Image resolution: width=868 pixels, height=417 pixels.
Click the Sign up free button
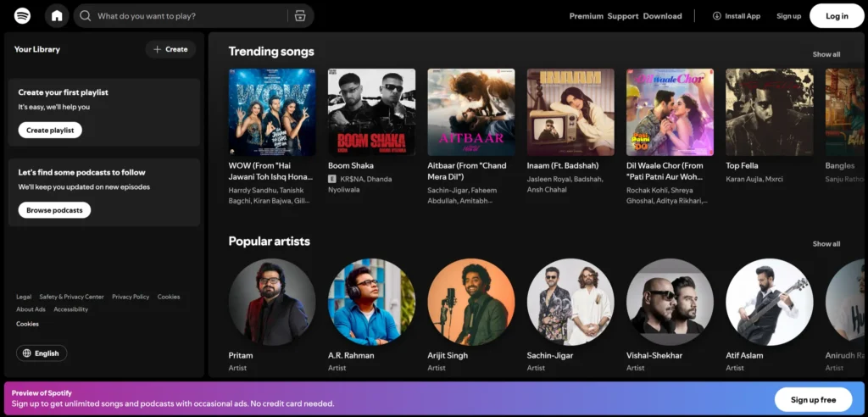pos(813,400)
